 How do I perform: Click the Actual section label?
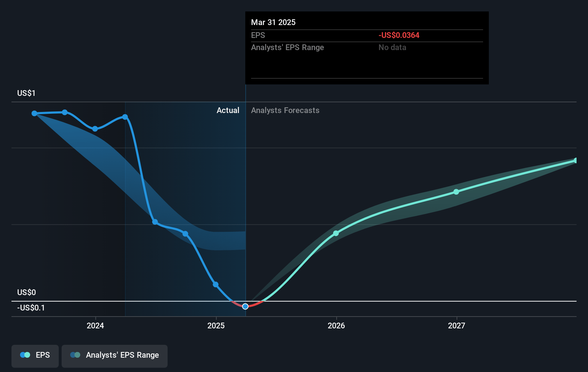click(228, 111)
